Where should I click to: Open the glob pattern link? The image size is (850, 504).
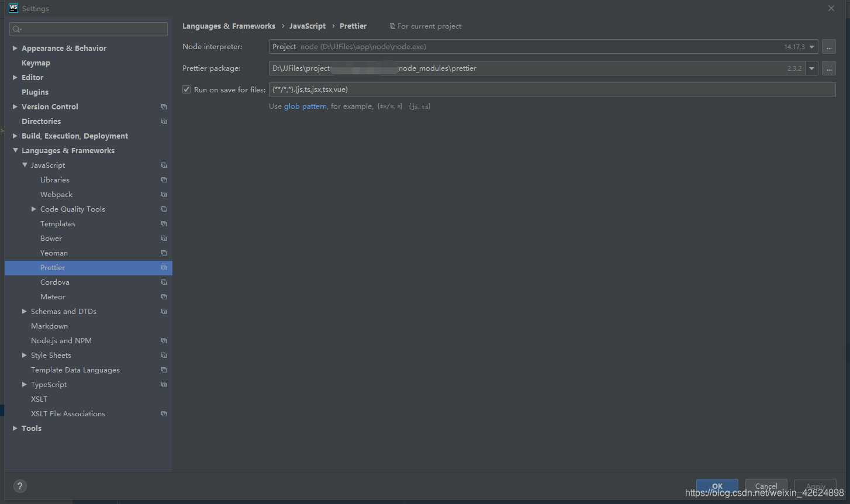click(305, 106)
